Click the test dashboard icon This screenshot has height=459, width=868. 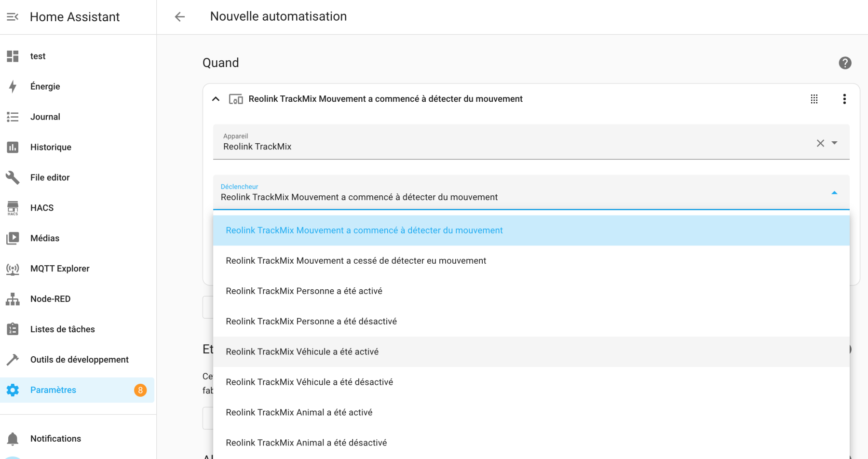point(13,56)
